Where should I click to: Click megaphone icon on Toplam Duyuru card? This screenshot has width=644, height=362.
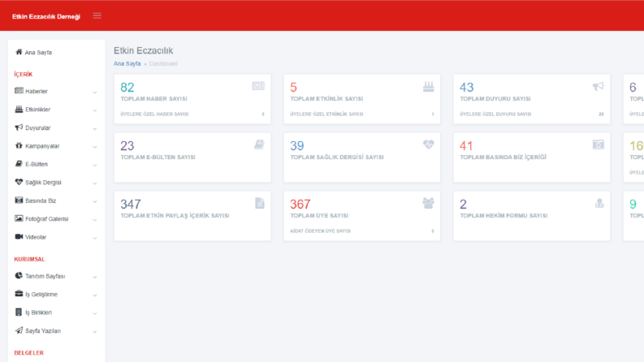tap(598, 86)
